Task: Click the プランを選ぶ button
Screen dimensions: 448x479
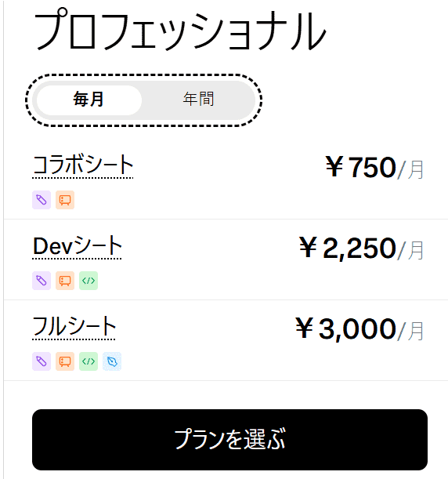Action: coord(229,440)
